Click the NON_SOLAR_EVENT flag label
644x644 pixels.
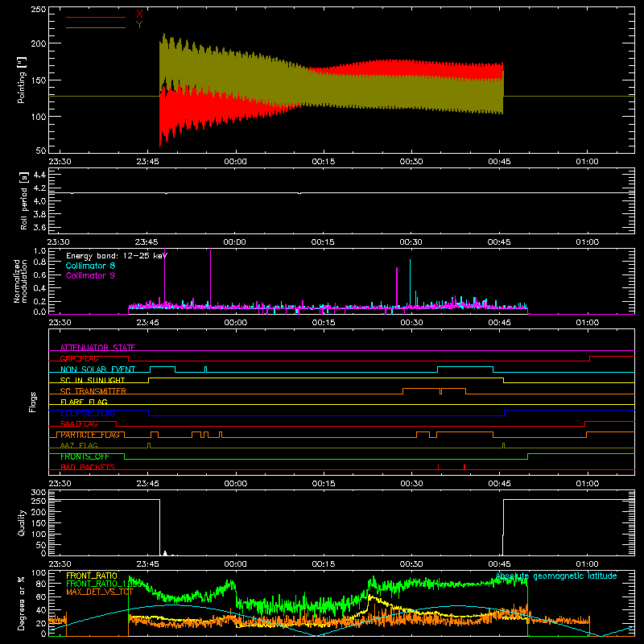[97, 369]
